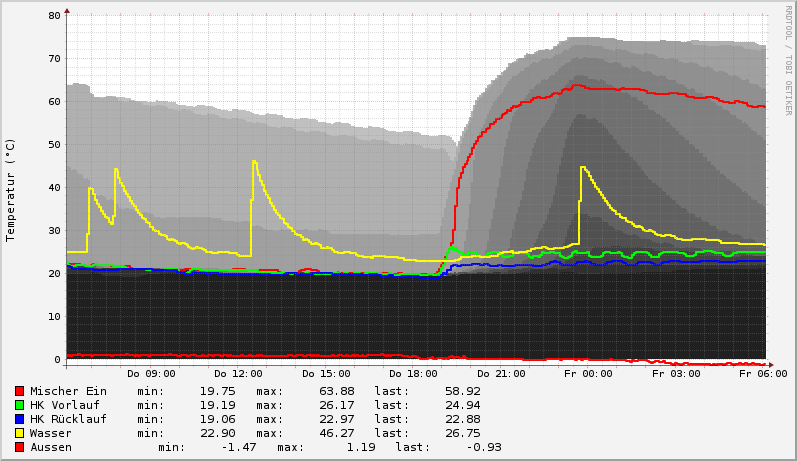The width and height of the screenshot is (797, 461).
Task: Select the Mischer Ein legend label
Action: click(x=68, y=391)
